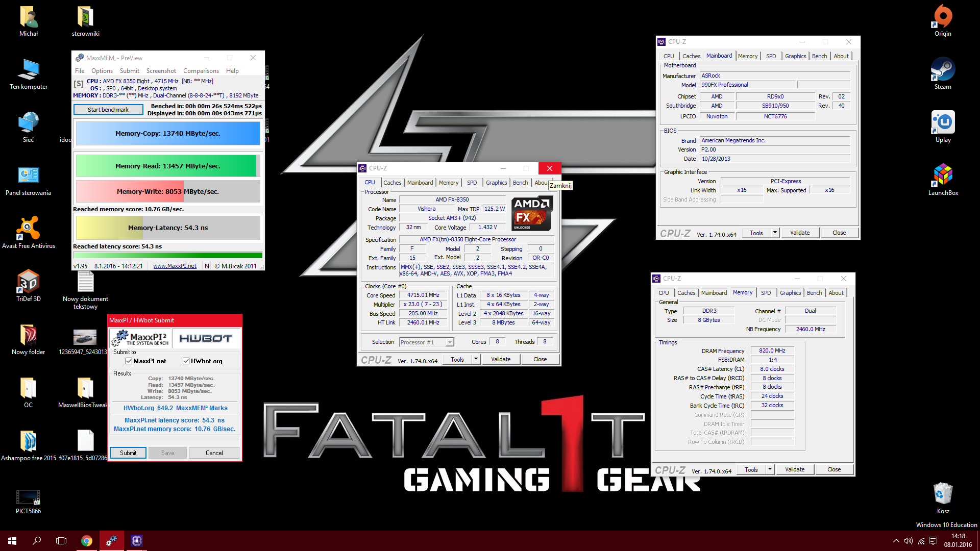Click the Memory-Read result bar
The height and width of the screenshot is (551, 980).
[168, 166]
